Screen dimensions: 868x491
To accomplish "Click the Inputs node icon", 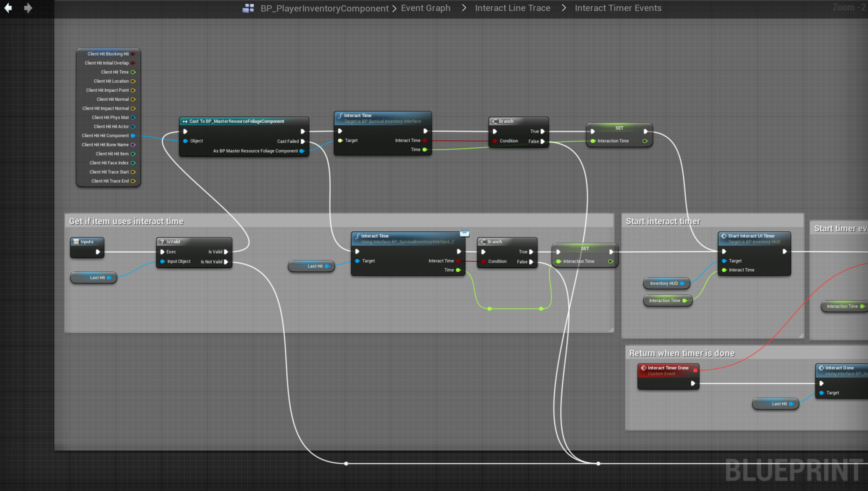I will tap(76, 242).
